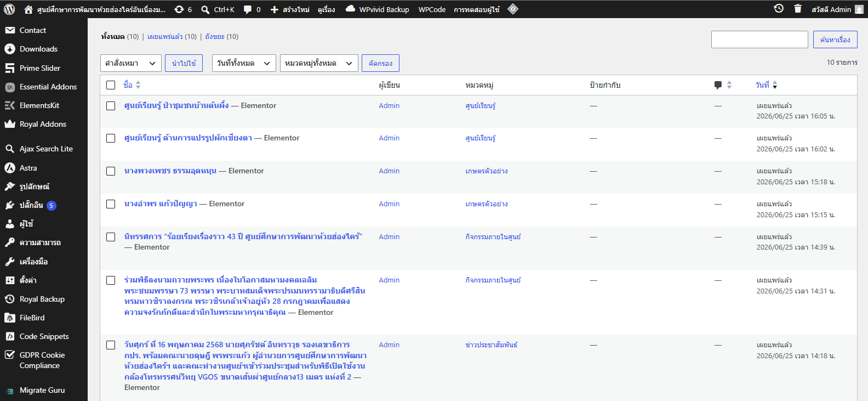The height and width of the screenshot is (401, 868).
Task: Sort the list by วันที่ date column
Action: (766, 85)
